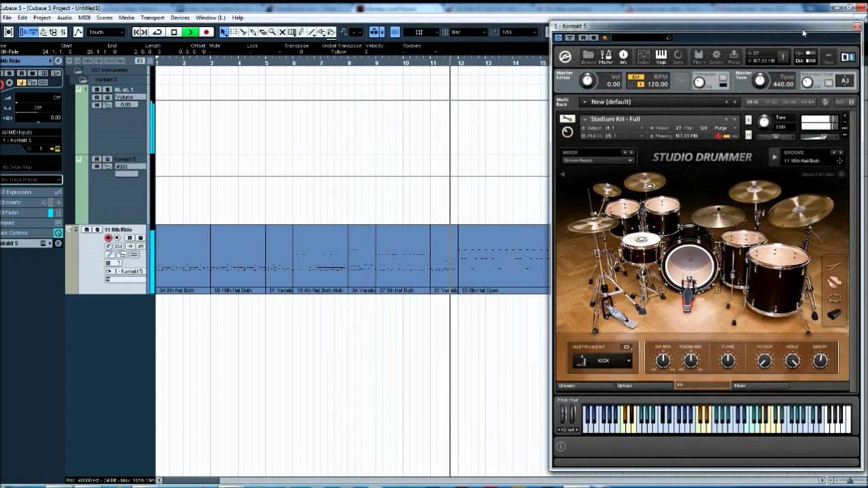Switch to the Options tab in Studio Drummer
The height and width of the screenshot is (488, 868).
tap(643, 386)
